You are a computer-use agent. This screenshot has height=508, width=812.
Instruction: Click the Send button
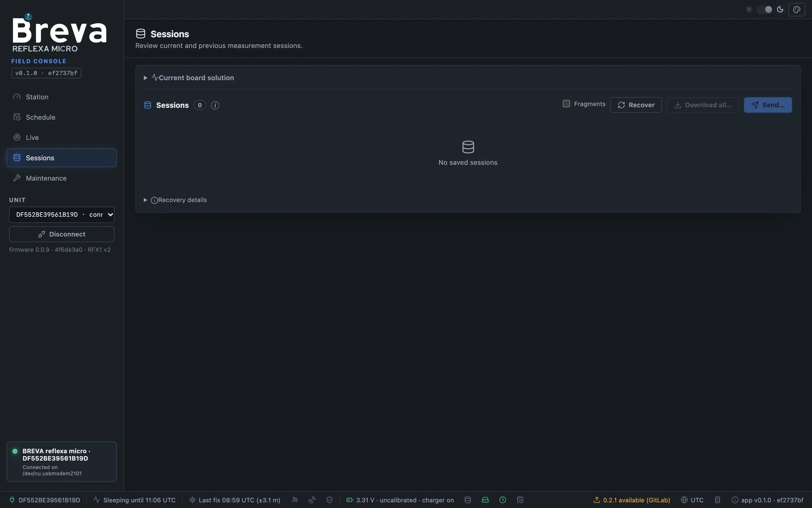768,105
